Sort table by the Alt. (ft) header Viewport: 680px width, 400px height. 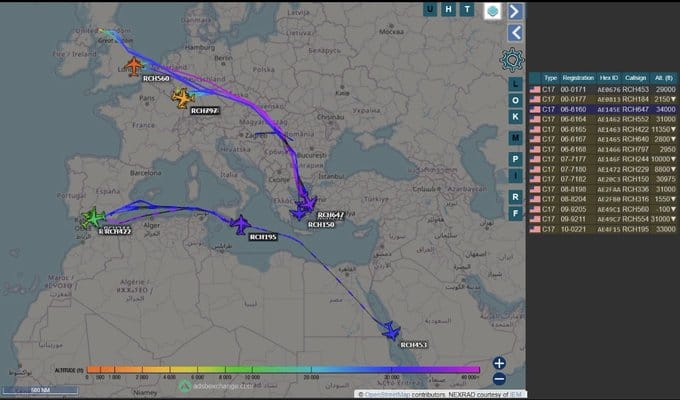[661, 76]
